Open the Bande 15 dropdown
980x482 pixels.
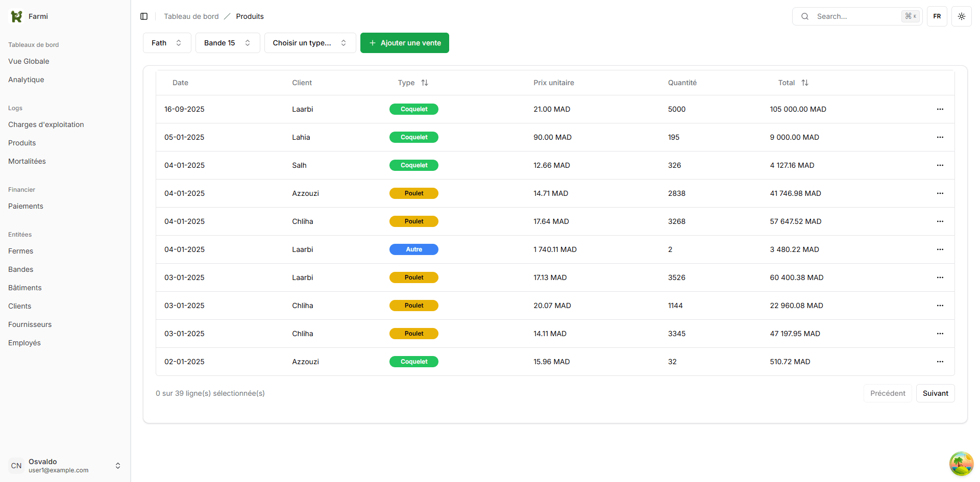(x=228, y=43)
